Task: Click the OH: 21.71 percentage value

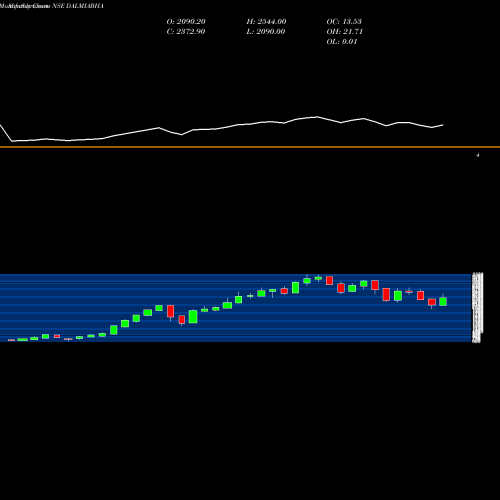Action: [x=345, y=32]
